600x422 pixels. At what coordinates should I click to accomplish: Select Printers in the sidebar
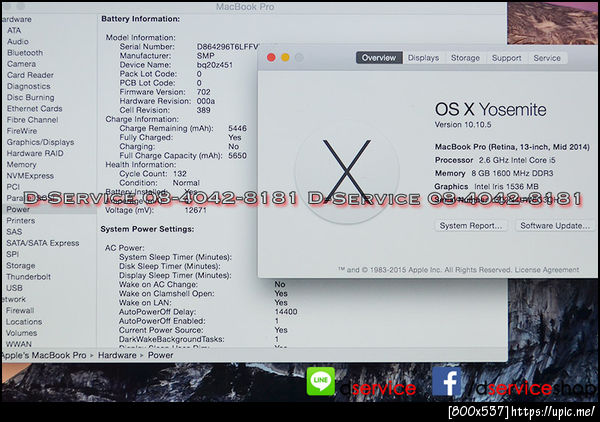coord(21,220)
